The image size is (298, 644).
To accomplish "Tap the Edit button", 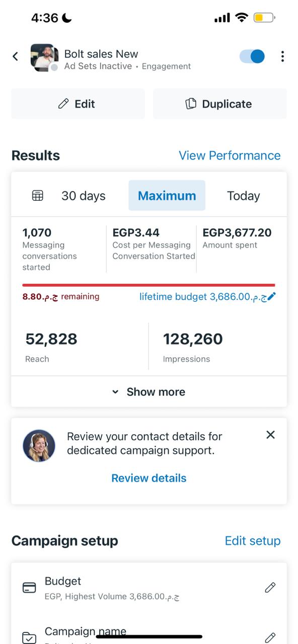I will (78, 104).
